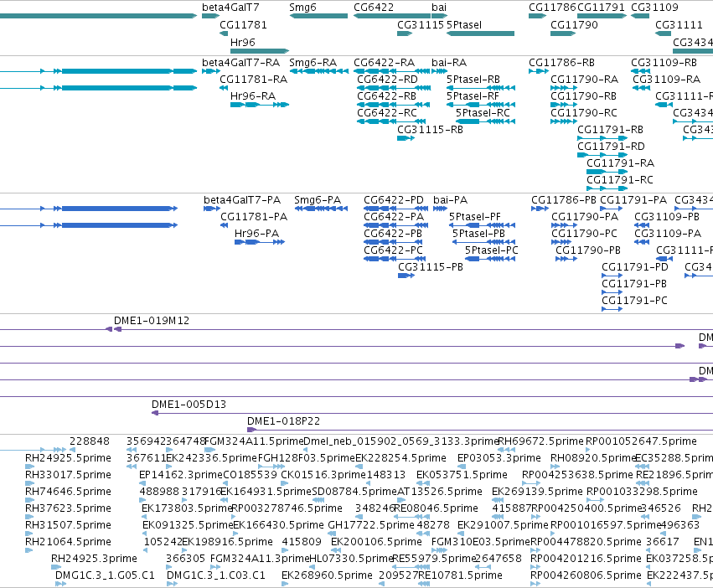
Task: Click protein Hr96-PA
Action: pos(256,234)
